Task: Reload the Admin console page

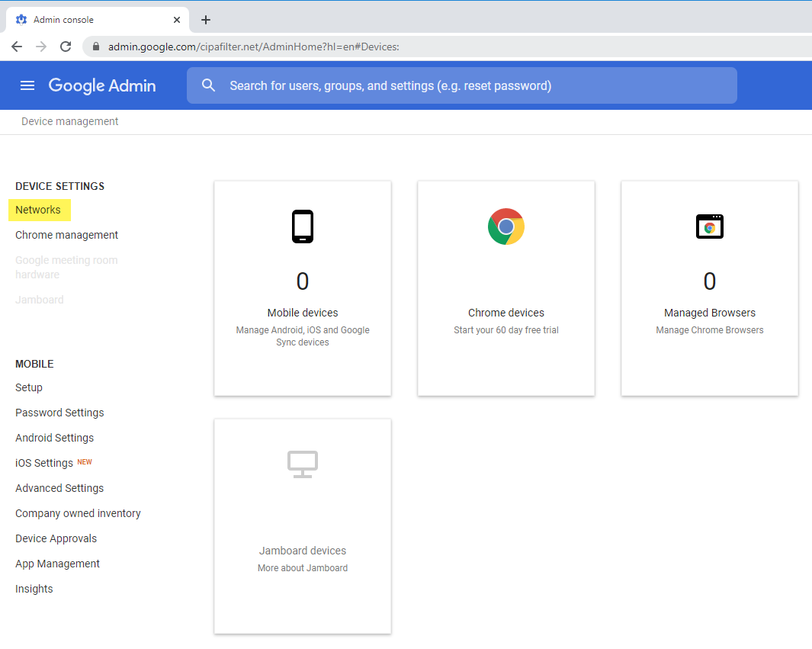Action: 66,47
